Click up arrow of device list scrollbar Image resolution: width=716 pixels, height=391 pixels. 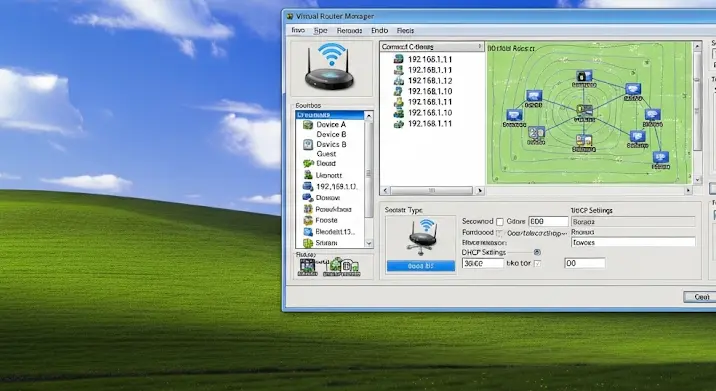coord(369,116)
